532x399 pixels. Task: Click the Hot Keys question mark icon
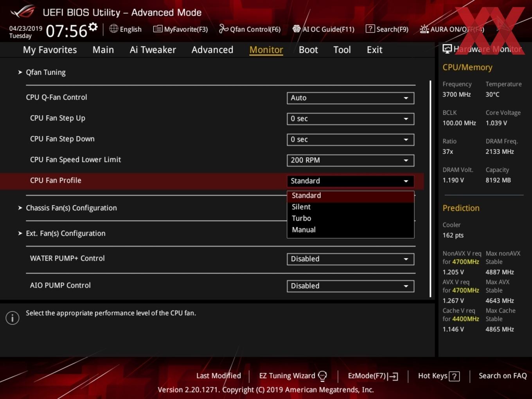[454, 376]
